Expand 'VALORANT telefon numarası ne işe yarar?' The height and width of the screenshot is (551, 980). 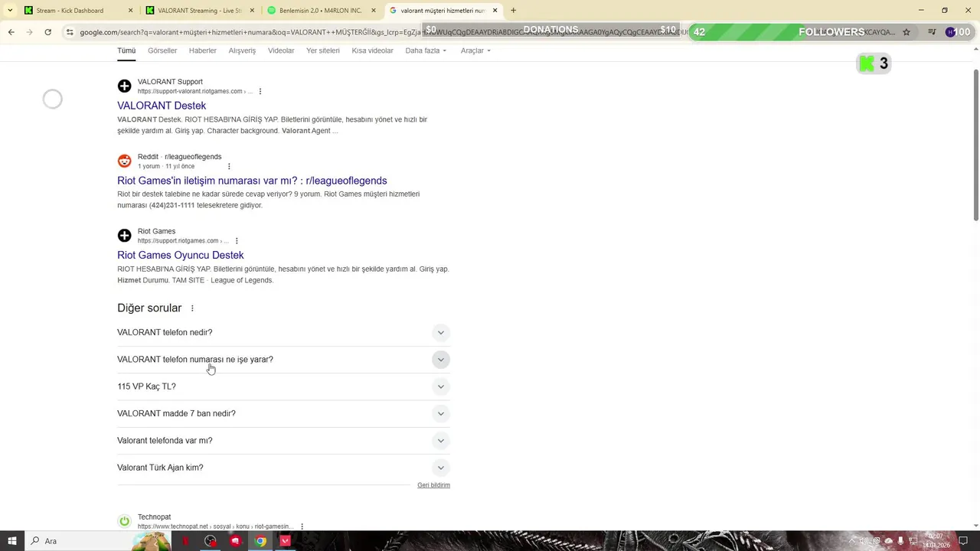coord(283,360)
